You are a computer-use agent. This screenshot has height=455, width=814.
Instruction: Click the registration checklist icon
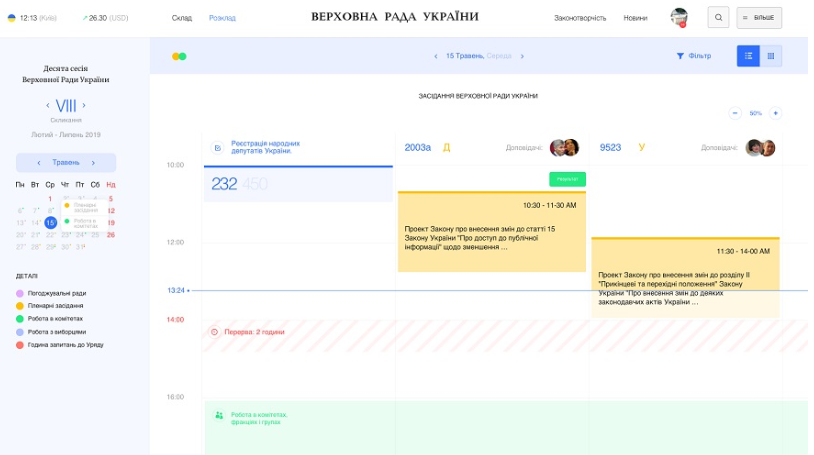tap(218, 148)
